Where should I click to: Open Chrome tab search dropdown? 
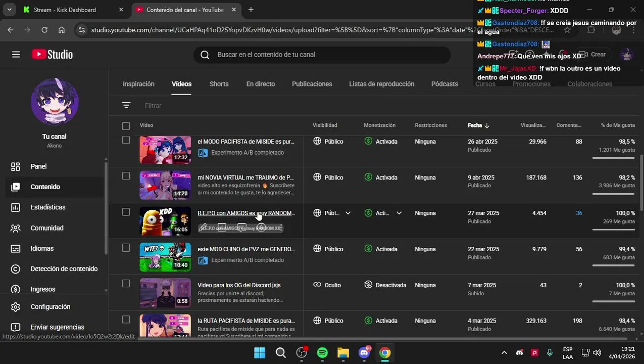point(9,10)
